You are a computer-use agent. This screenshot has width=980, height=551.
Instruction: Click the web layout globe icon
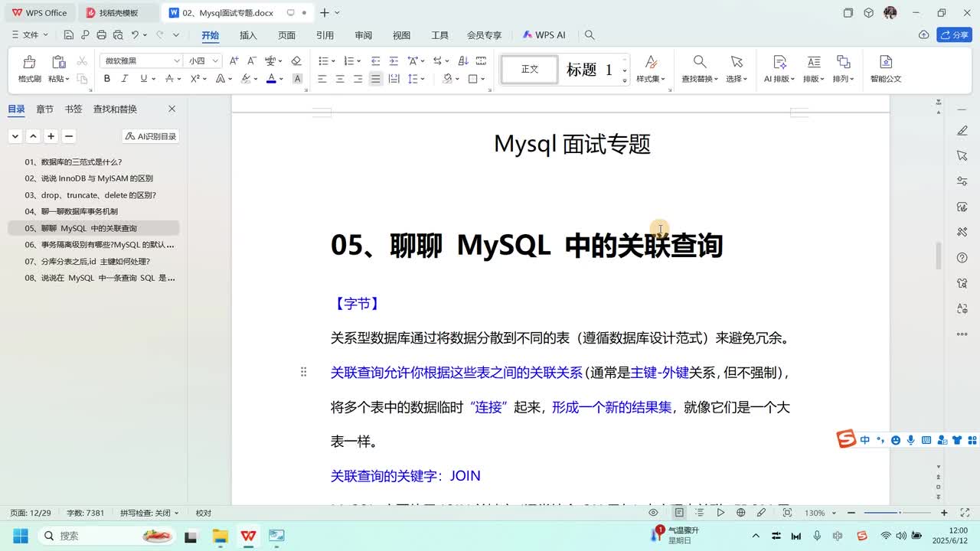tap(740, 513)
